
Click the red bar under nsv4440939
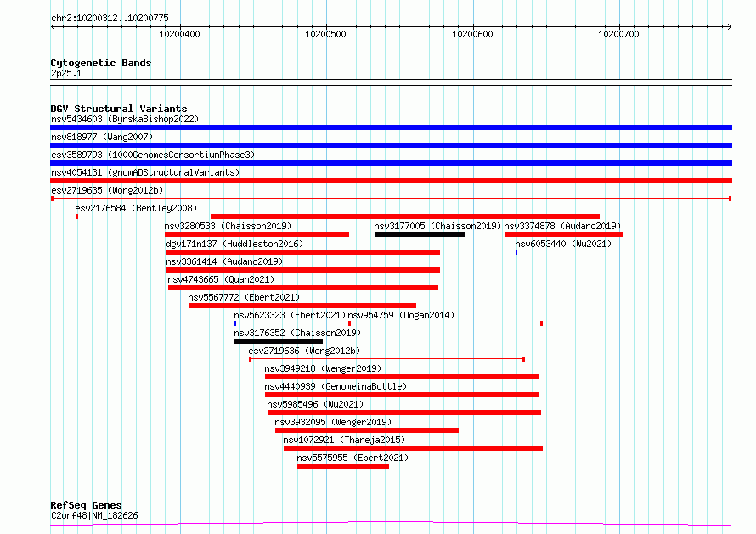402,395
